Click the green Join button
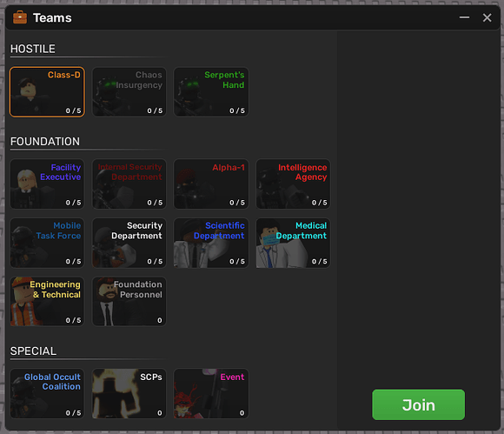 coord(418,404)
